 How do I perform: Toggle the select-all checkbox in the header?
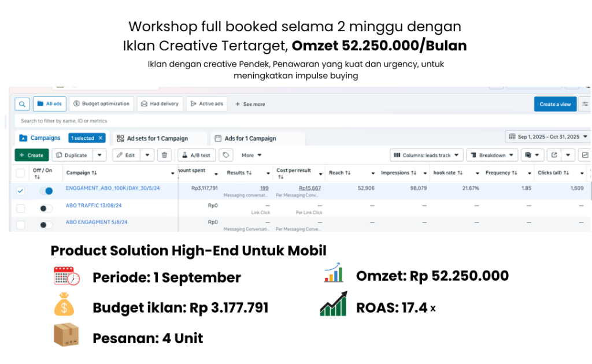coord(20,173)
